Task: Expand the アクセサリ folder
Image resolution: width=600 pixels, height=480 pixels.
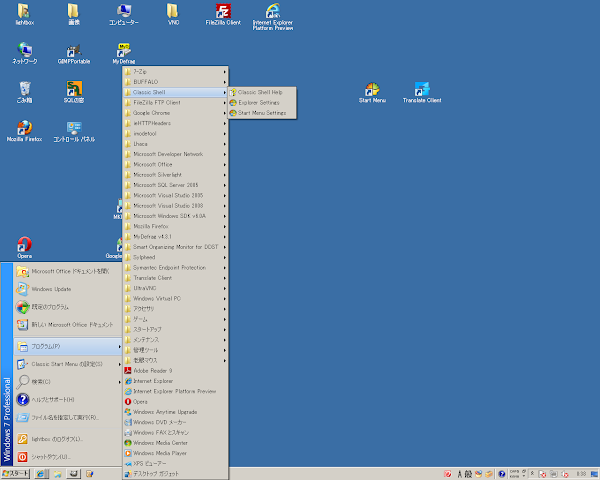Action: click(x=176, y=309)
